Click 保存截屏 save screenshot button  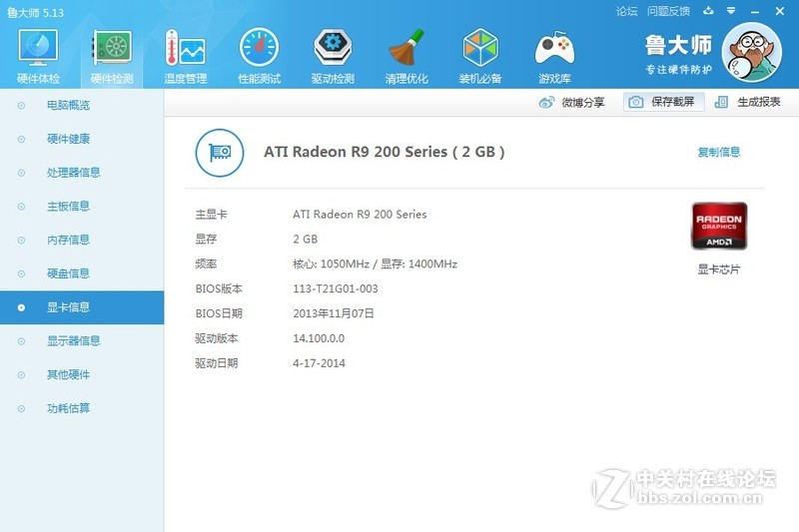pos(664,102)
